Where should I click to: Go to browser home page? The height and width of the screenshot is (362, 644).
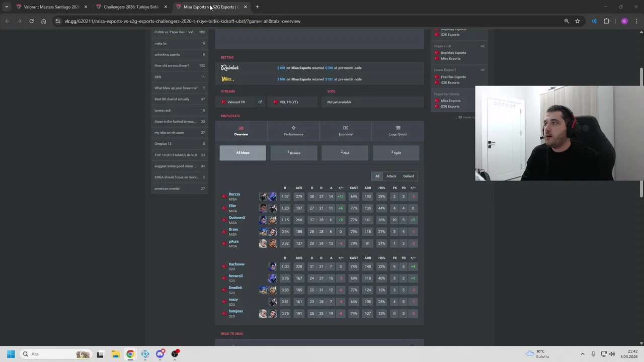pos(43,21)
